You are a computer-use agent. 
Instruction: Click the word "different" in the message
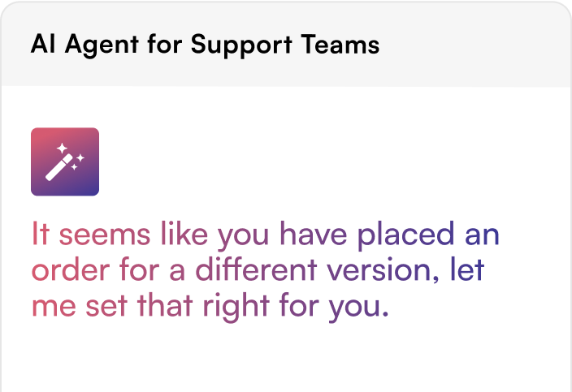tap(256, 269)
